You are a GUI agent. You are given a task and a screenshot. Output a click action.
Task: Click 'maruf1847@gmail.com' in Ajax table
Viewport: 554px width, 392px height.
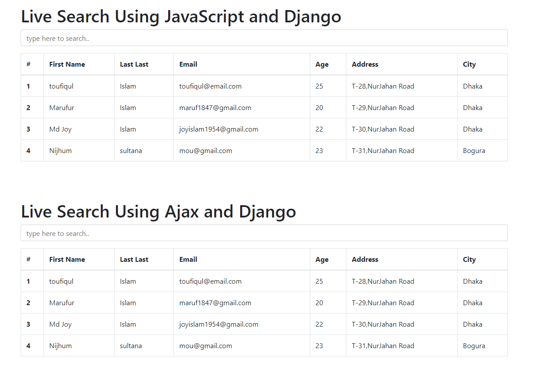click(x=215, y=303)
